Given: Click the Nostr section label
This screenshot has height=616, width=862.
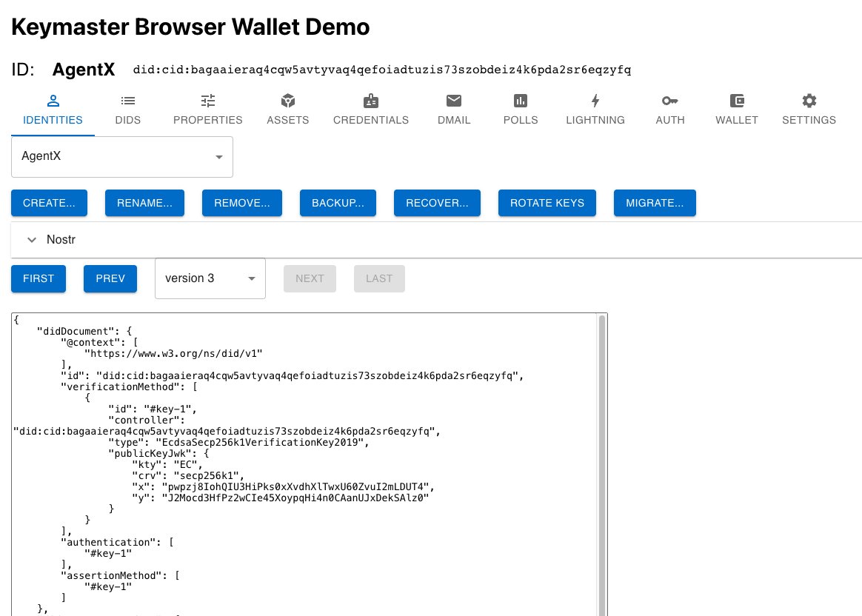Looking at the screenshot, I should click(61, 240).
